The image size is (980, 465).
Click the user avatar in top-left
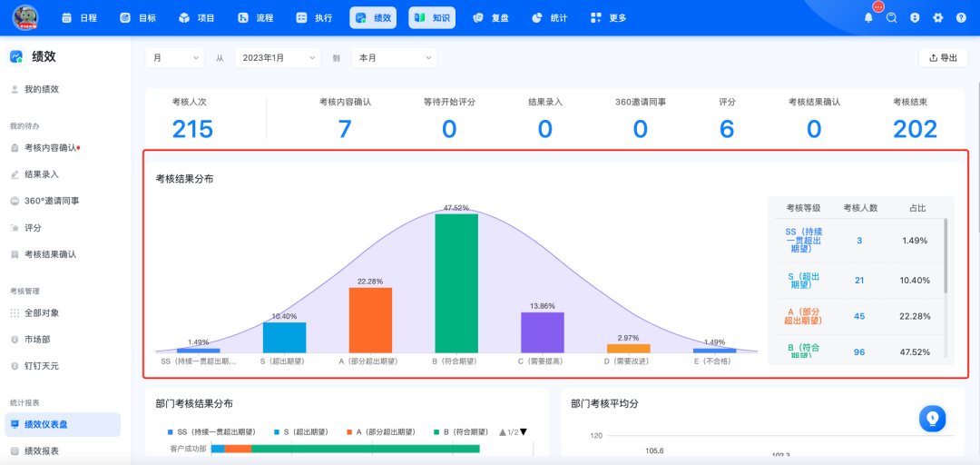click(25, 17)
